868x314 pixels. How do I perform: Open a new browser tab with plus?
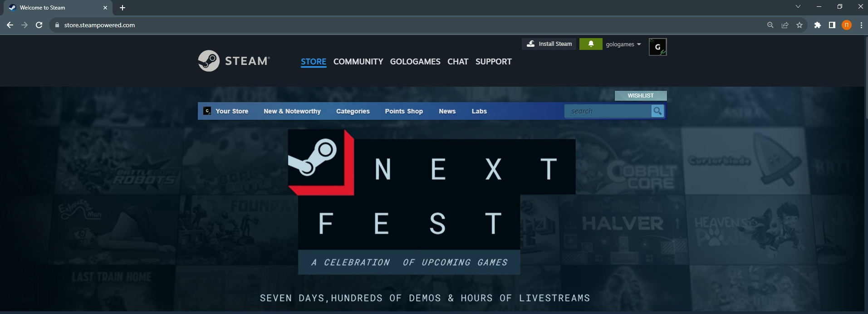point(123,8)
